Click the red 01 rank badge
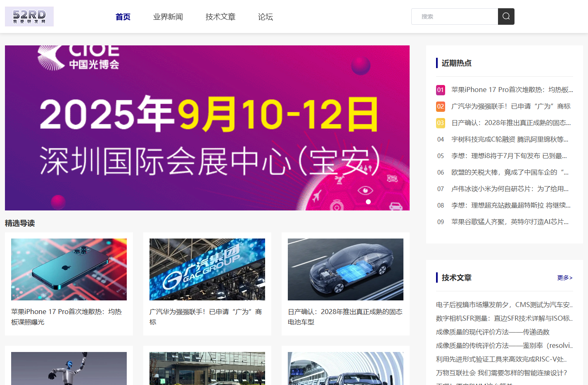This screenshot has width=588, height=385. 441,90
